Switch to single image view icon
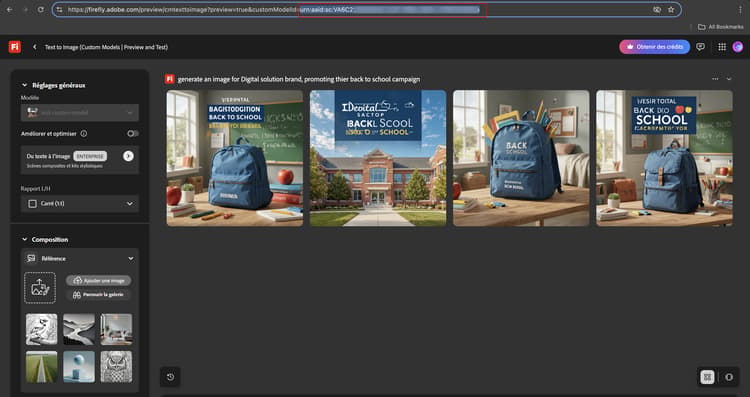750x397 pixels. point(728,377)
